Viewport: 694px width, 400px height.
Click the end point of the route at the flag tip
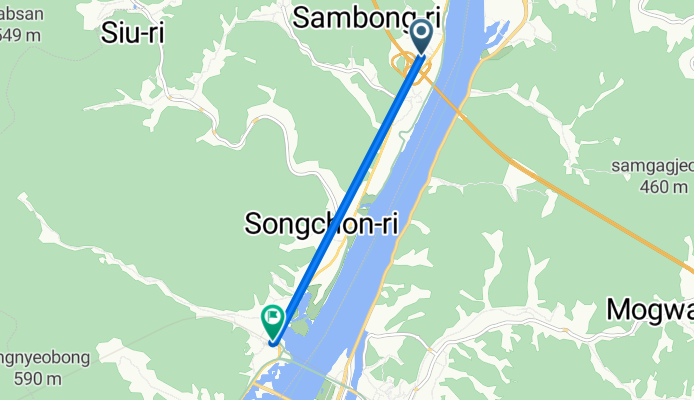[x=273, y=343]
